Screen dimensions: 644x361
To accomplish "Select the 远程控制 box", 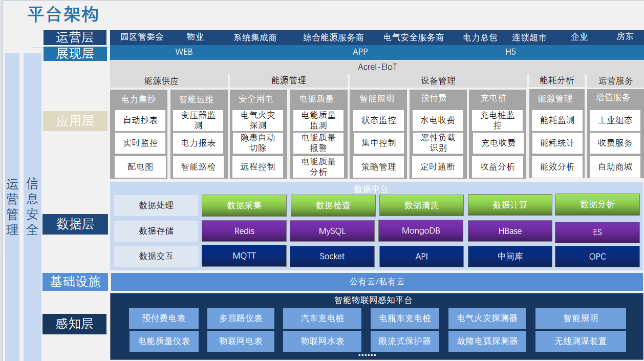I will click(258, 167).
